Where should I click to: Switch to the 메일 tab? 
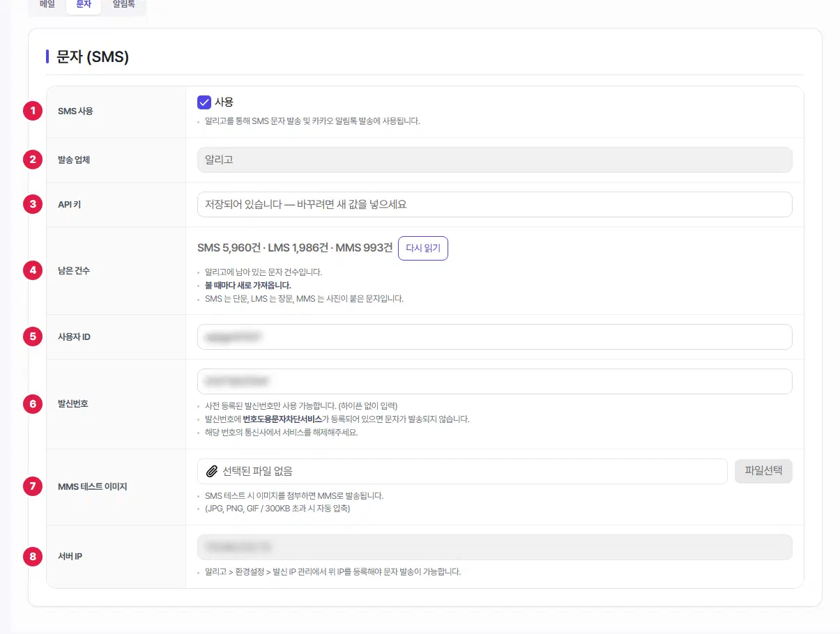(x=47, y=4)
